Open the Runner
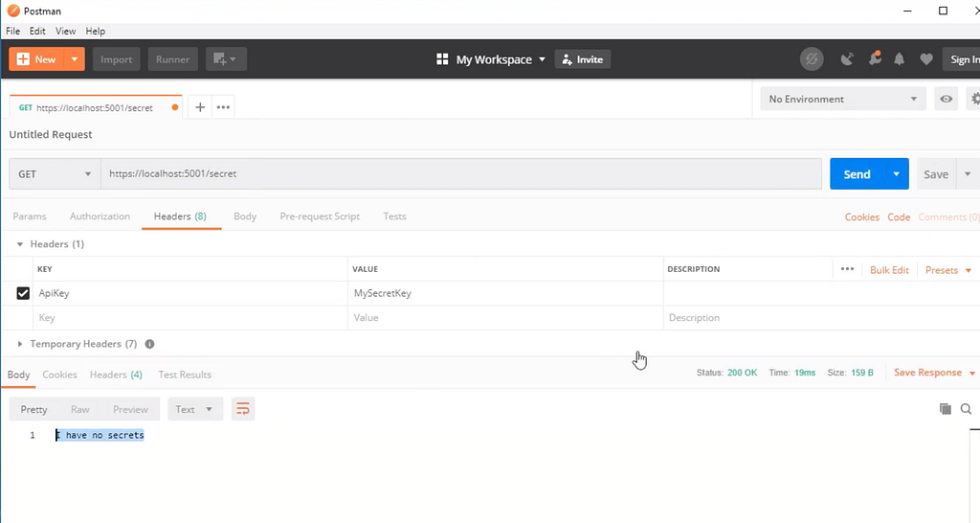 pyautogui.click(x=172, y=59)
